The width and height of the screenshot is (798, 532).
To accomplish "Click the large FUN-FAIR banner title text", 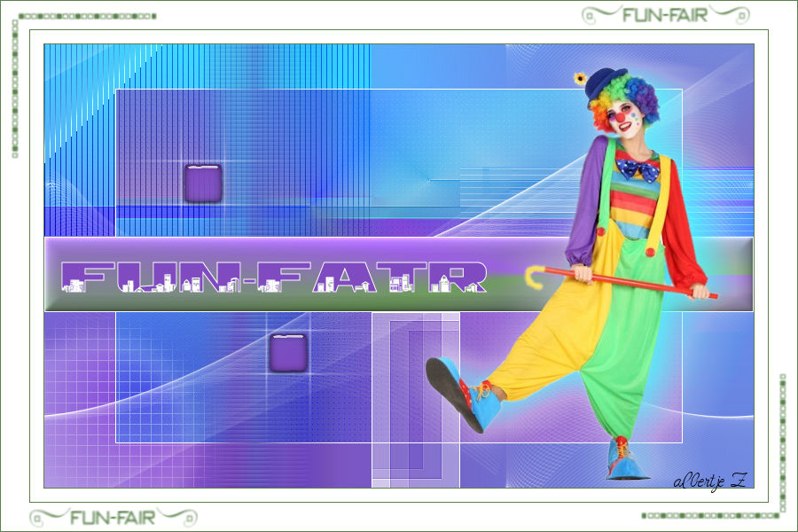I will [x=275, y=277].
